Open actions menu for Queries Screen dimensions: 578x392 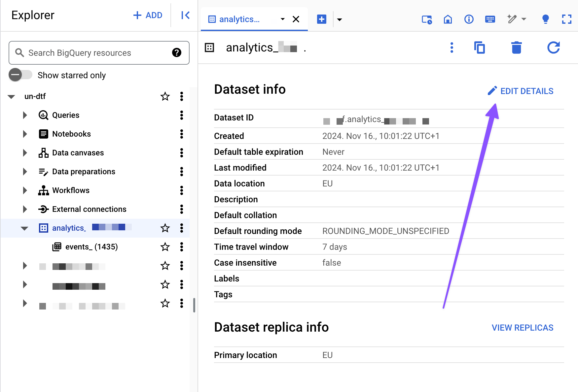182,115
